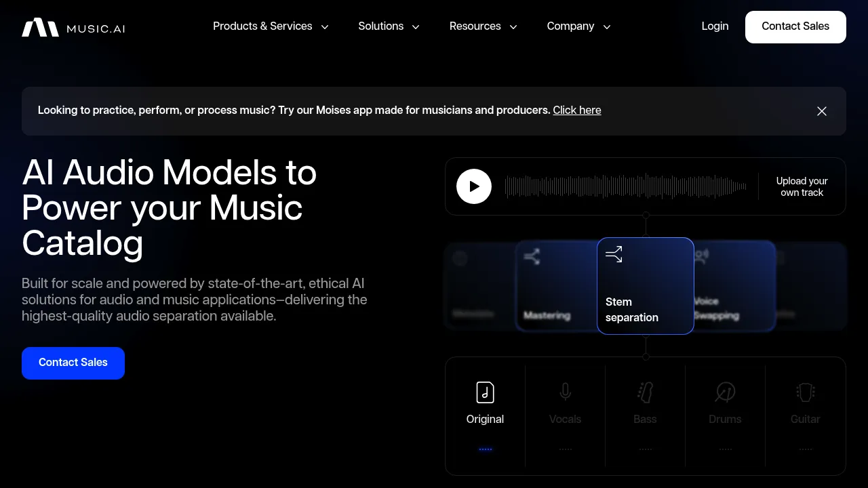Go to Login
This screenshot has width=868, height=488.
coord(715,26)
